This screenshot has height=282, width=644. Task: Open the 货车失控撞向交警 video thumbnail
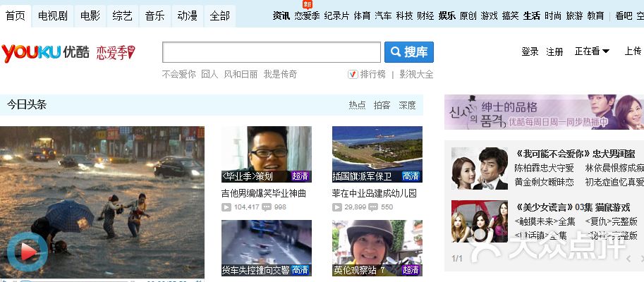tap(267, 248)
